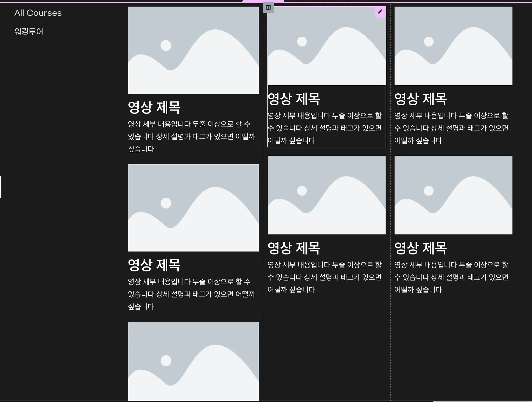The width and height of the screenshot is (532, 402).
Task: Select the 워킹투어 category in the sidebar
Action: coord(29,31)
